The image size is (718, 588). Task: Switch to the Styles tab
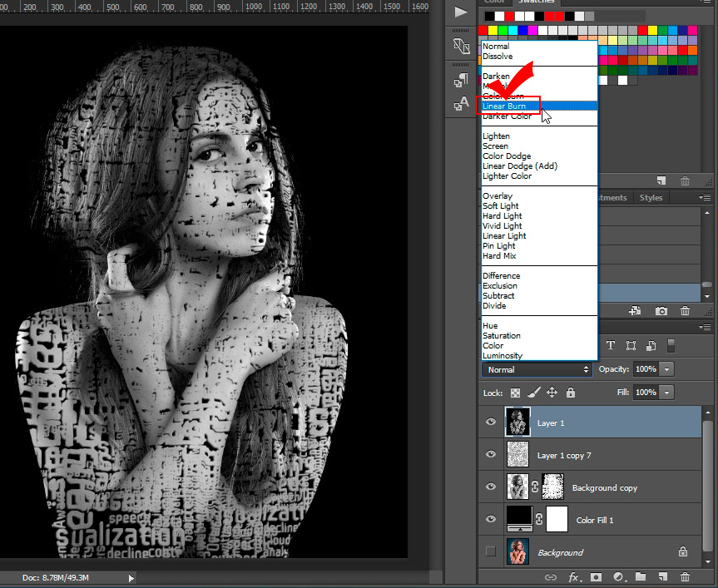[x=651, y=198]
